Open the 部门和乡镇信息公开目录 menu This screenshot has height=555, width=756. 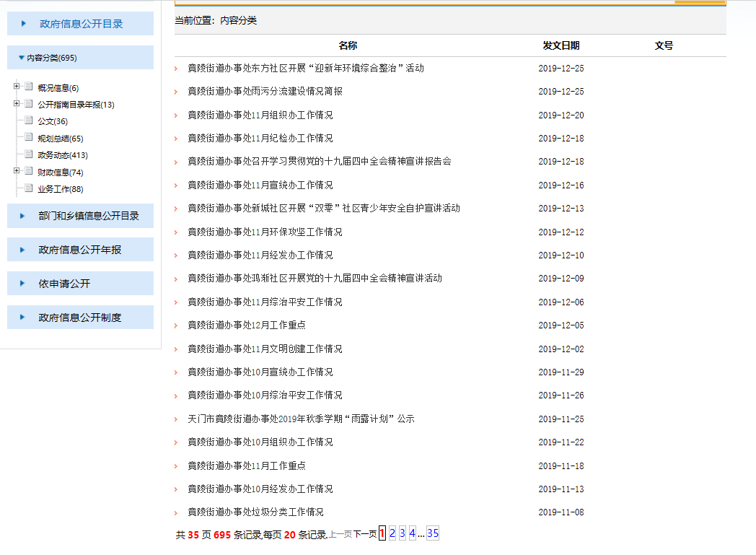click(88, 216)
